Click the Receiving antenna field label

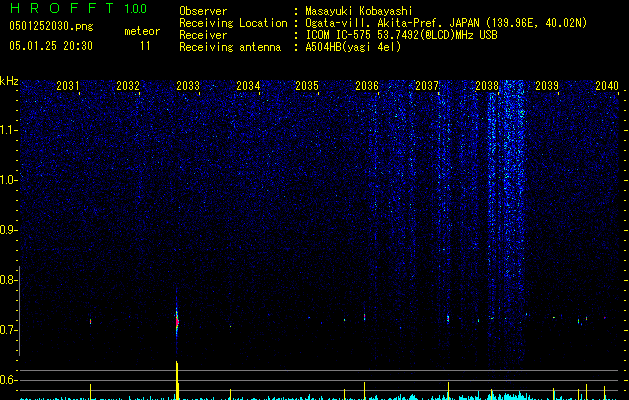pyautogui.click(x=230, y=47)
